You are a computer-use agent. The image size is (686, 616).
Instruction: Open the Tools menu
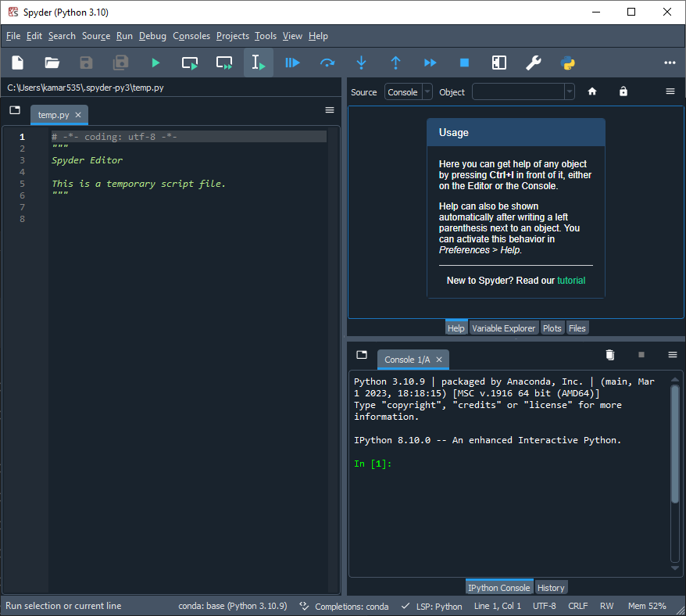266,36
